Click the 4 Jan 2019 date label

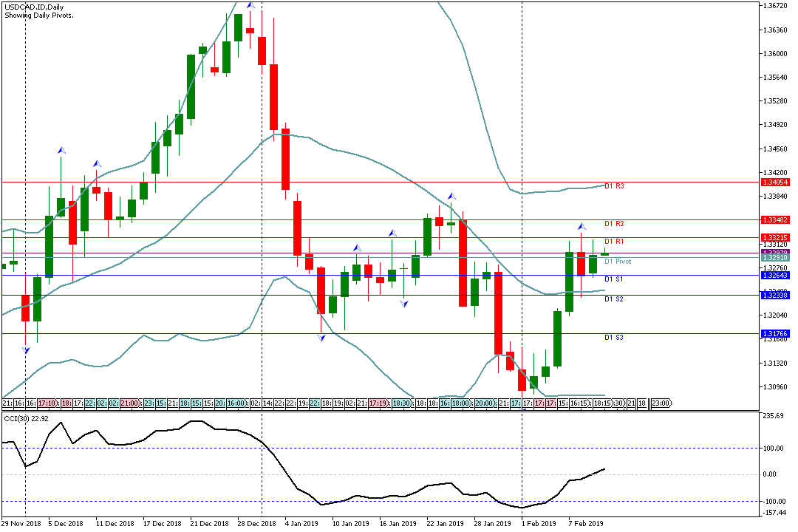(x=301, y=524)
